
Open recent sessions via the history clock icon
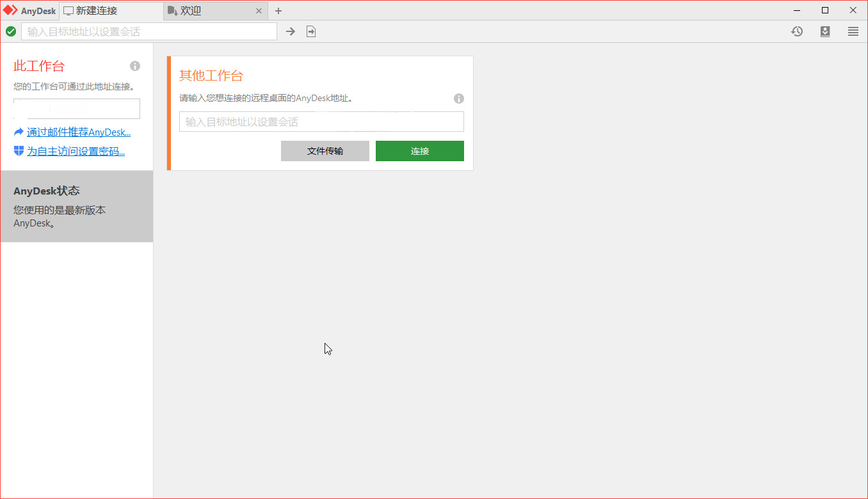(x=796, y=31)
